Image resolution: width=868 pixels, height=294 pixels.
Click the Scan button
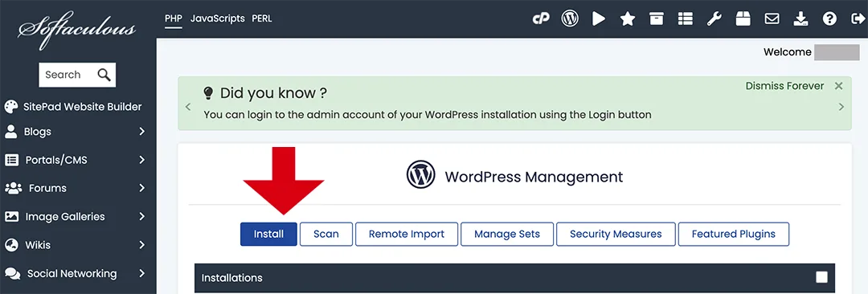tap(326, 235)
